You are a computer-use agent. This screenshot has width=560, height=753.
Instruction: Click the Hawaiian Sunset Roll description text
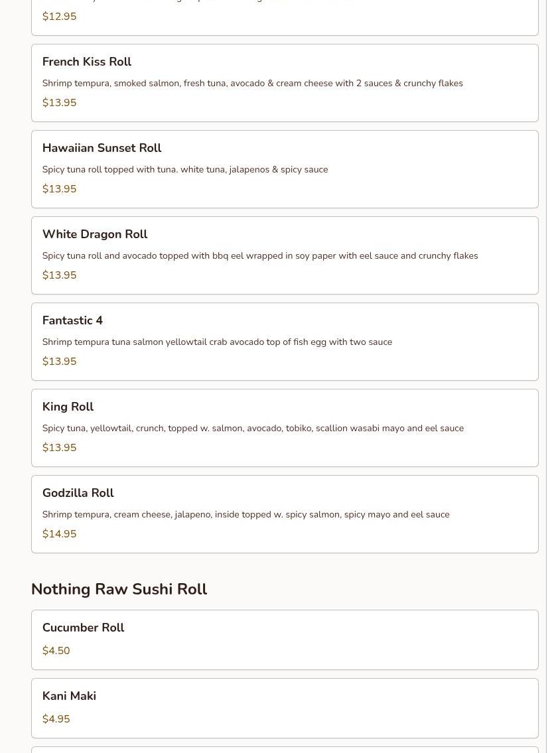coord(184,170)
